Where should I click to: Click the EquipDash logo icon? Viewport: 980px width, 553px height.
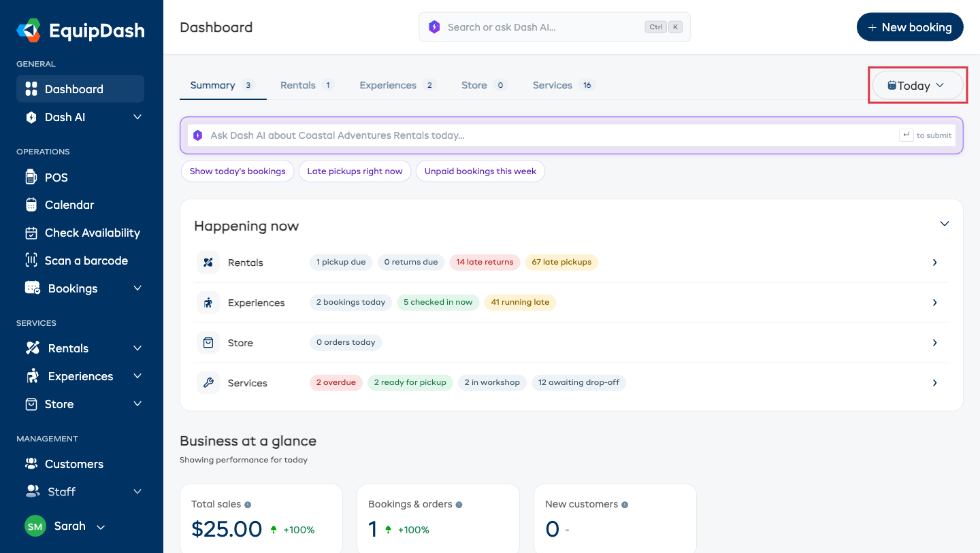(x=29, y=30)
